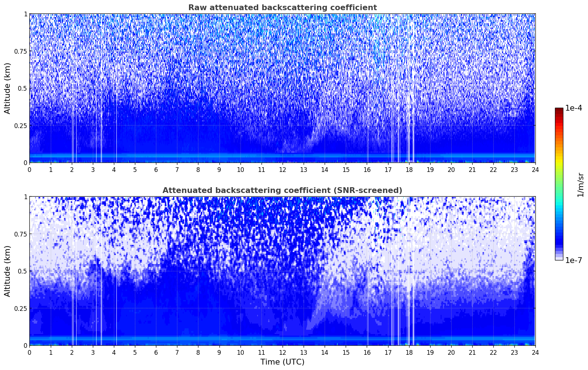The image size is (588, 370).
Task: Click the '0.5' altitude tick of the top plot
Action: [x=22, y=88]
